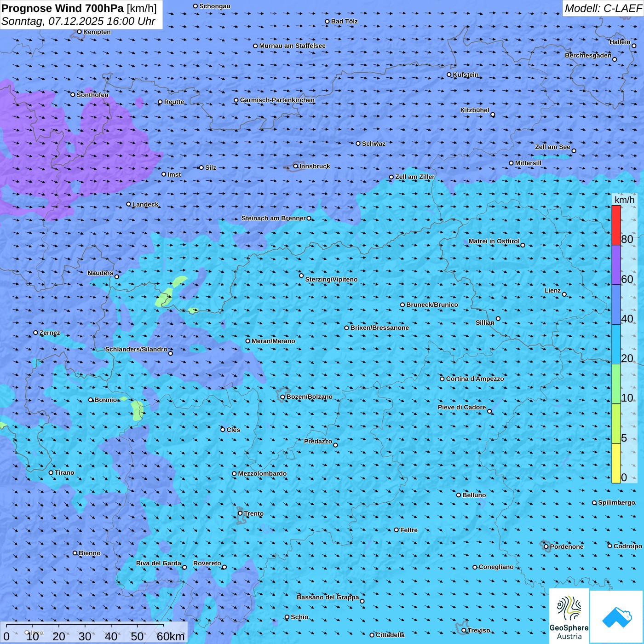Click the yellow 0 km/h legend color
The image size is (644, 644).
pyautogui.click(x=616, y=463)
